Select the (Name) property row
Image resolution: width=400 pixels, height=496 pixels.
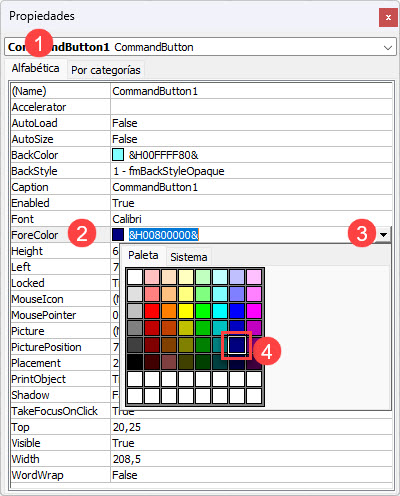(x=202, y=91)
